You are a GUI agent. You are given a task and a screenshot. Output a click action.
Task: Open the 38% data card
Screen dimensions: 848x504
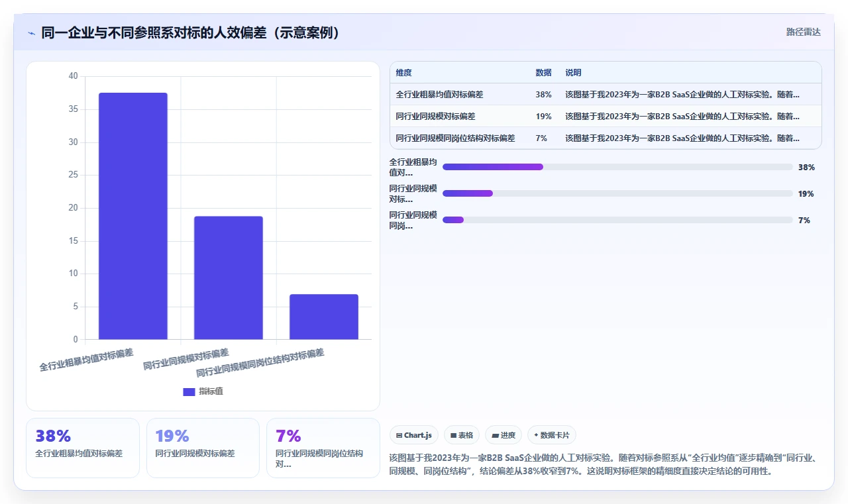83,448
